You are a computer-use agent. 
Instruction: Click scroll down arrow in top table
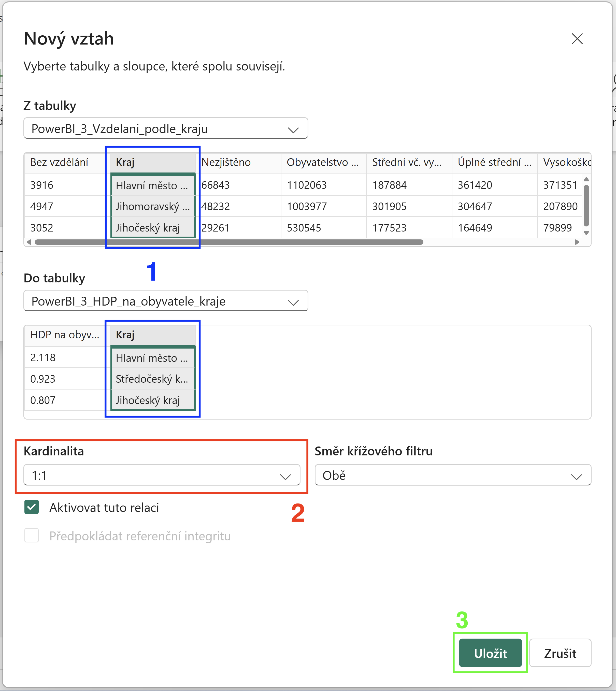[586, 233]
